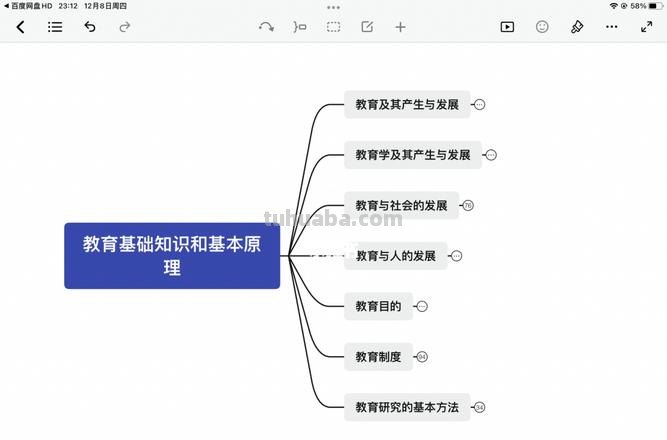
Task: Expand the 教育学及其产生与发展 branch
Action: (x=491, y=155)
